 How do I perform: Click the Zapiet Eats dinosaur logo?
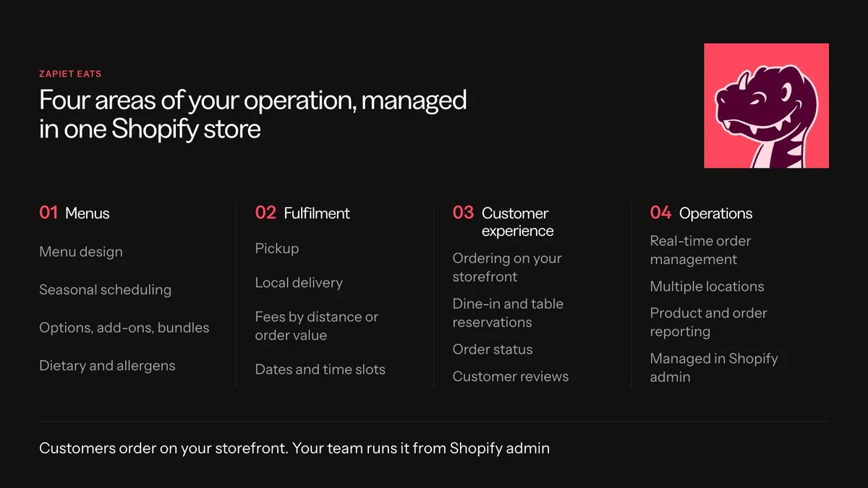(x=766, y=106)
